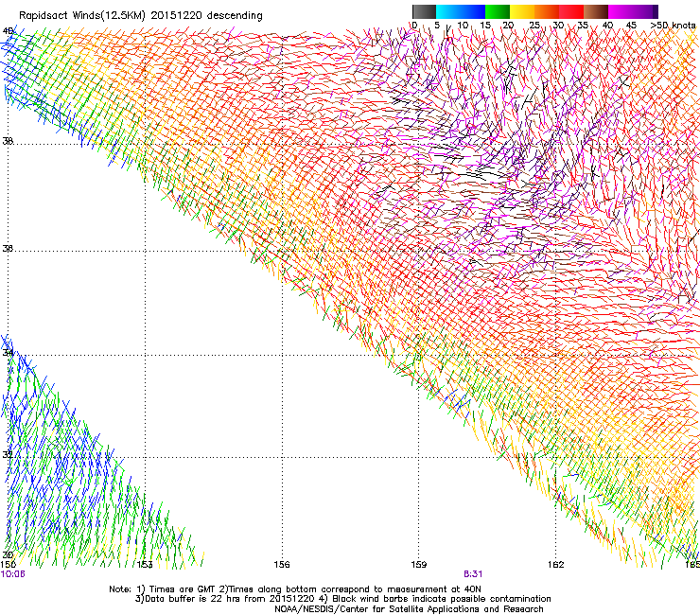Viewport: 700px width, 615px height.
Task: Click the orange 25-30 knots legend swatch
Action: coord(547,11)
